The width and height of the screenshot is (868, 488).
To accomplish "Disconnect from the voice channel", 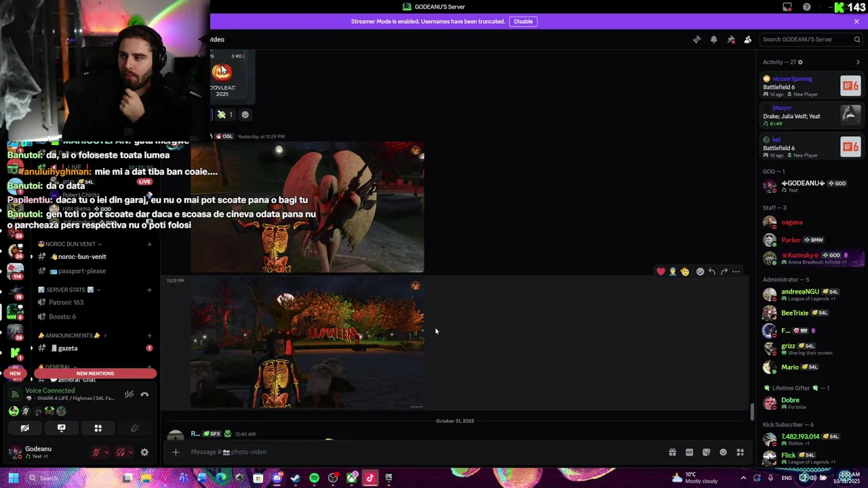I will coord(144,394).
